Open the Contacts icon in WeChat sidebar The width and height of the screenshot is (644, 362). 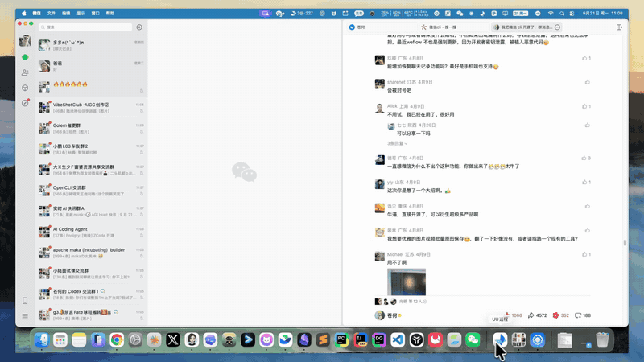tap(25, 72)
